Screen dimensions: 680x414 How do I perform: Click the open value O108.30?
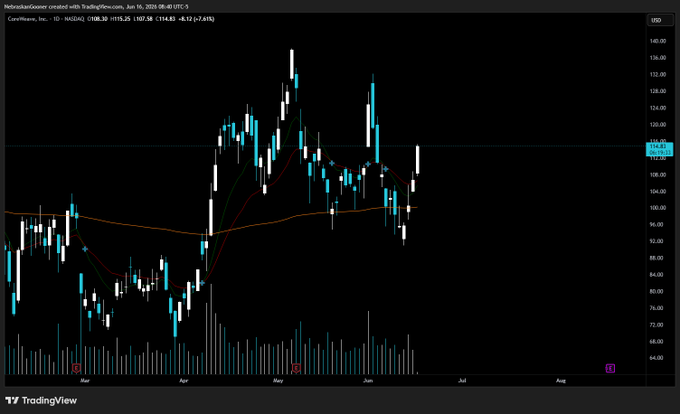[98, 19]
